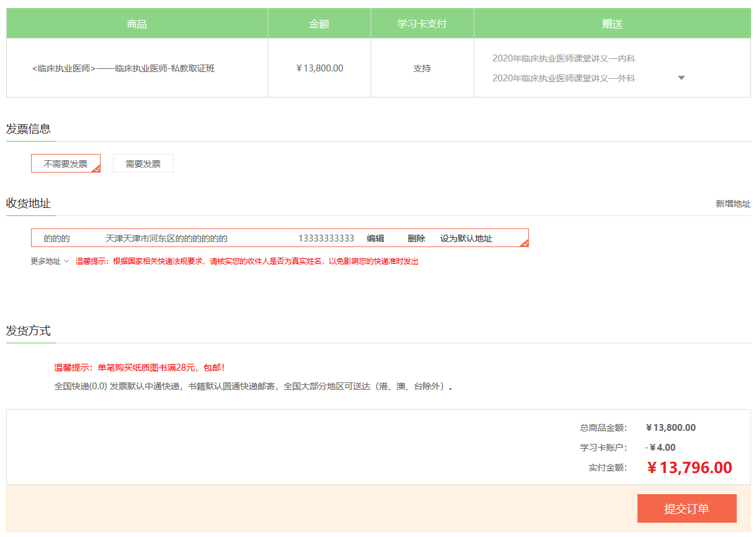Screen dimensions: 756x537
Task: Click the checkmark corner on 不需要发票
Action: [x=96, y=169]
